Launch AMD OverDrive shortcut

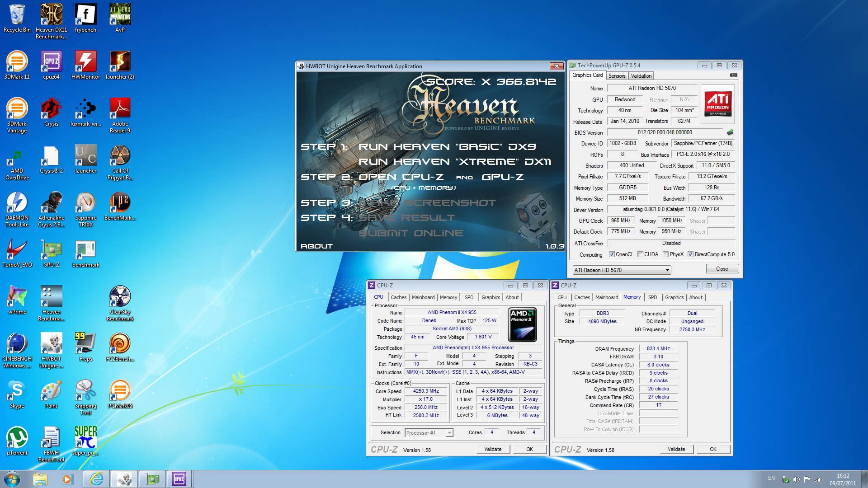point(17,162)
